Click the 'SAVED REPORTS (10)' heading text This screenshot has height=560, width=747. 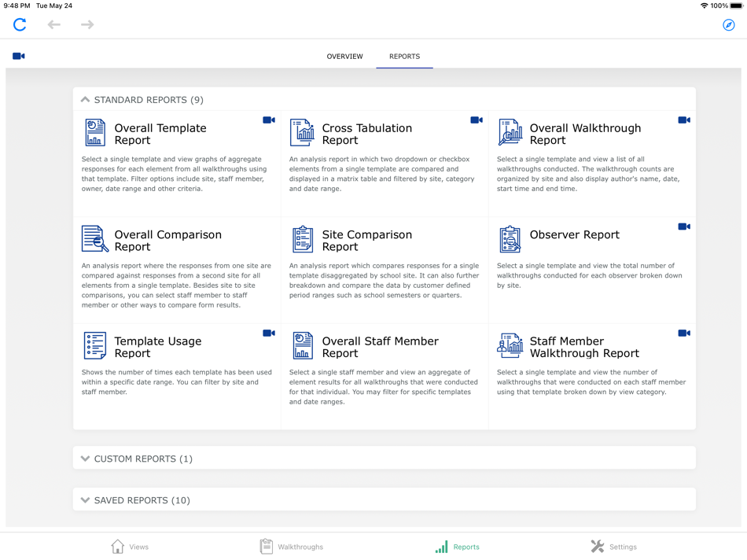click(x=142, y=500)
